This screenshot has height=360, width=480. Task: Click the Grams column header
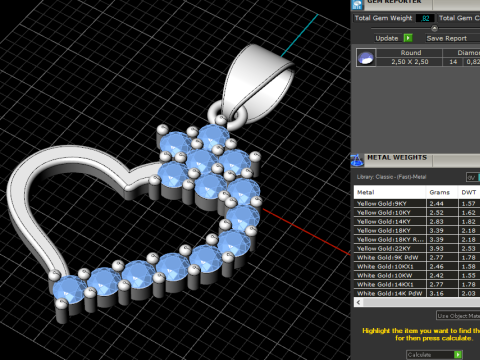click(x=442, y=192)
